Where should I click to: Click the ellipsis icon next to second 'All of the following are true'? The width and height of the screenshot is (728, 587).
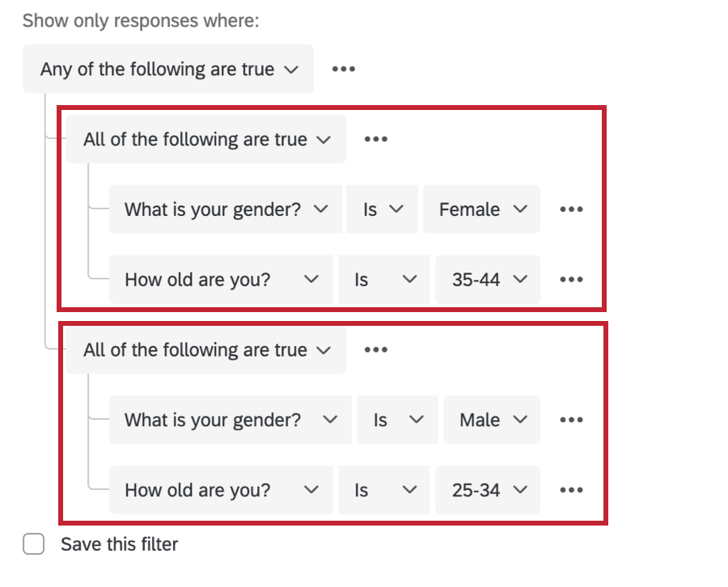(x=375, y=349)
